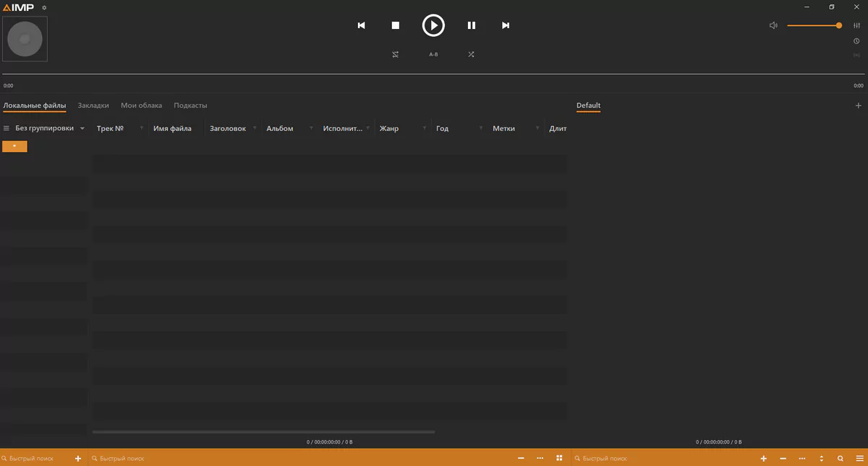This screenshot has height=466, width=868.
Task: Skip to the next track
Action: [506, 25]
